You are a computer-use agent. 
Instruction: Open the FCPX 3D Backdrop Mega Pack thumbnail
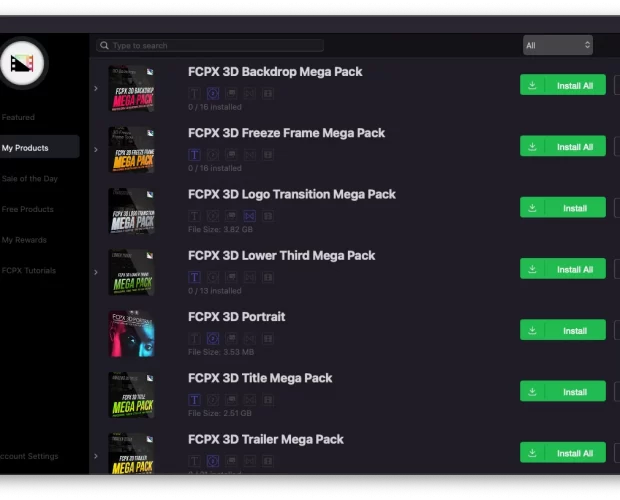coord(132,89)
